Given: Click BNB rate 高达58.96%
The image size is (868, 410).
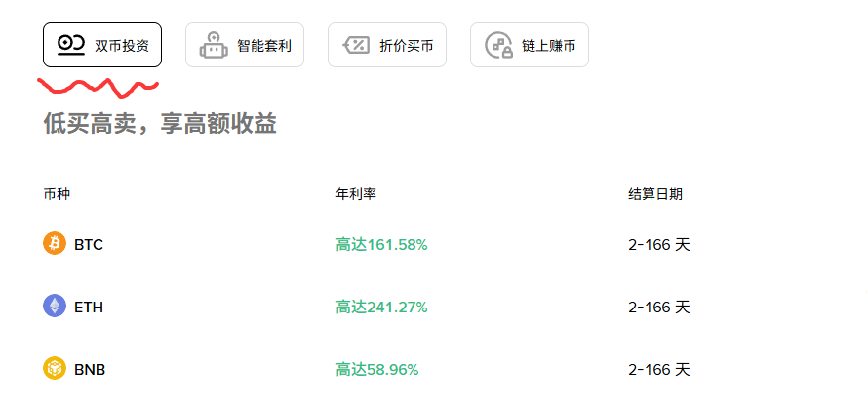Looking at the screenshot, I should [377, 369].
